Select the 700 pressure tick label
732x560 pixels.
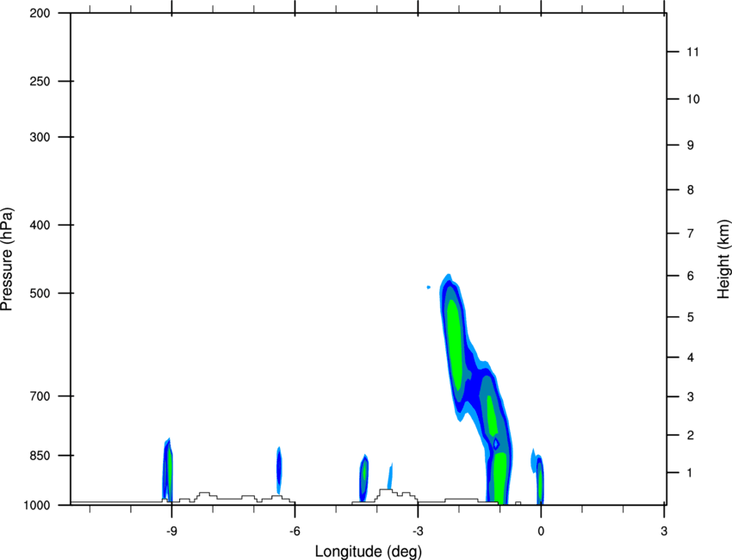40,396
